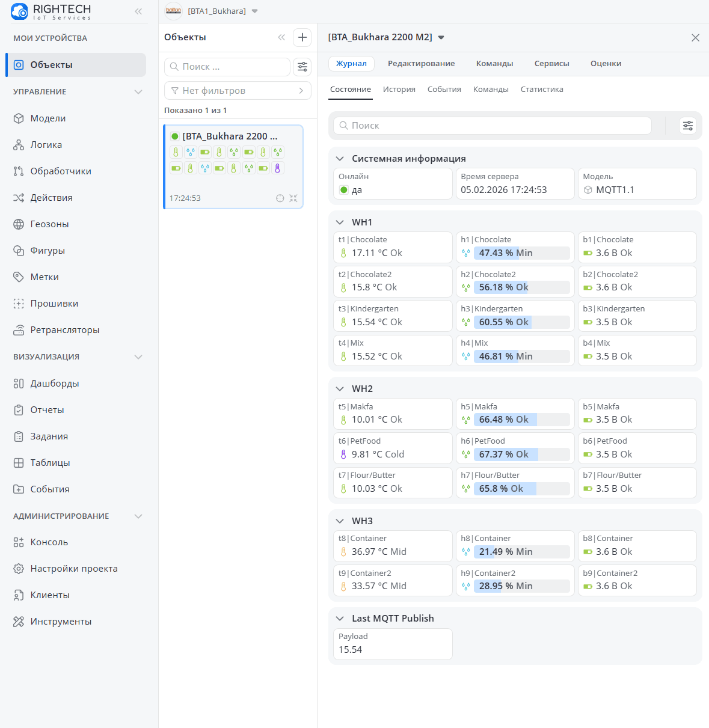Open parameter settings icon beside state search

(x=687, y=126)
